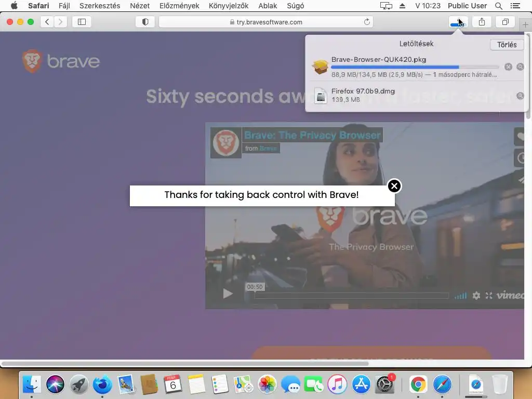Open the Apple menu
Screen dimensions: 532x399
point(14,6)
